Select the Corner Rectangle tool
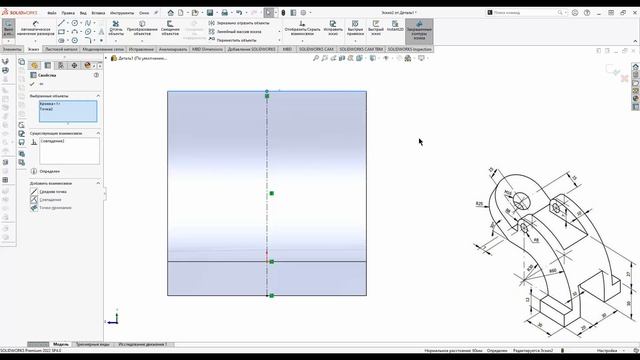 61,31
